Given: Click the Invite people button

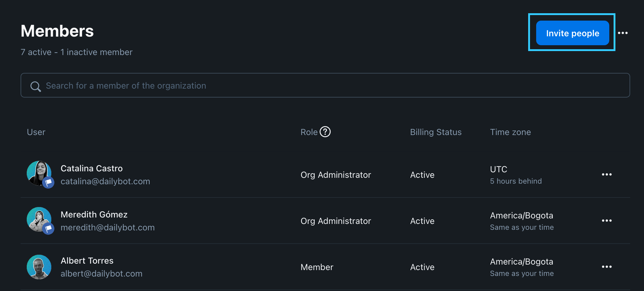Looking at the screenshot, I should (572, 33).
